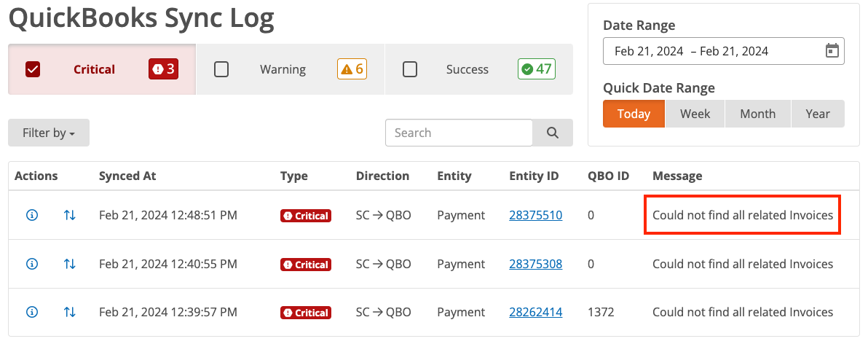Click the Entity ID column header
Viewport: 868px width, 344px height.
[534, 176]
